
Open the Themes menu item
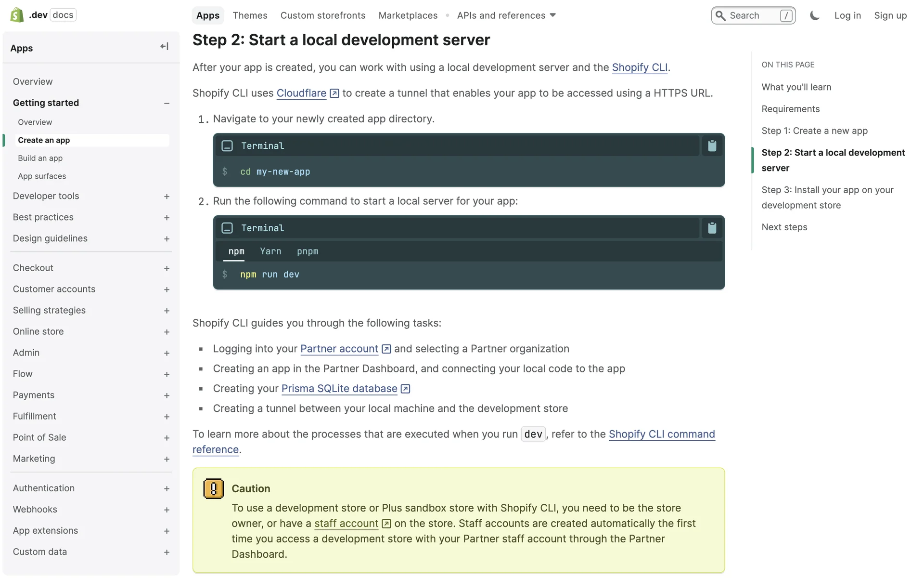point(250,15)
